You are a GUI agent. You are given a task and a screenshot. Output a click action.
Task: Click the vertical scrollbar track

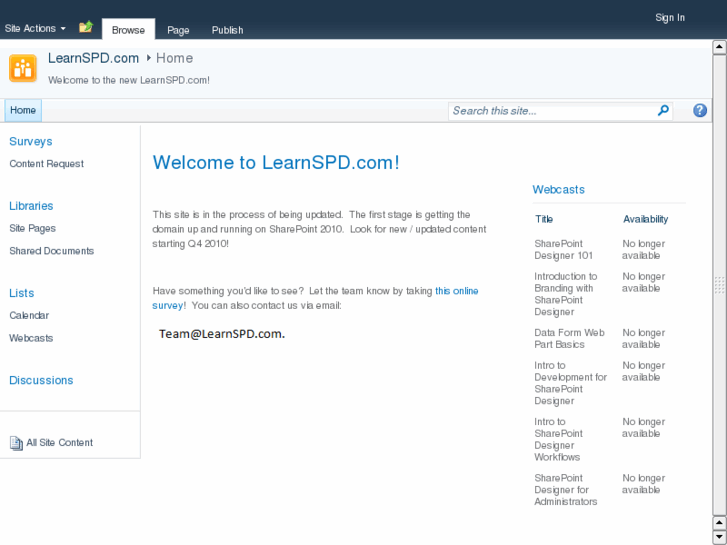(719, 284)
